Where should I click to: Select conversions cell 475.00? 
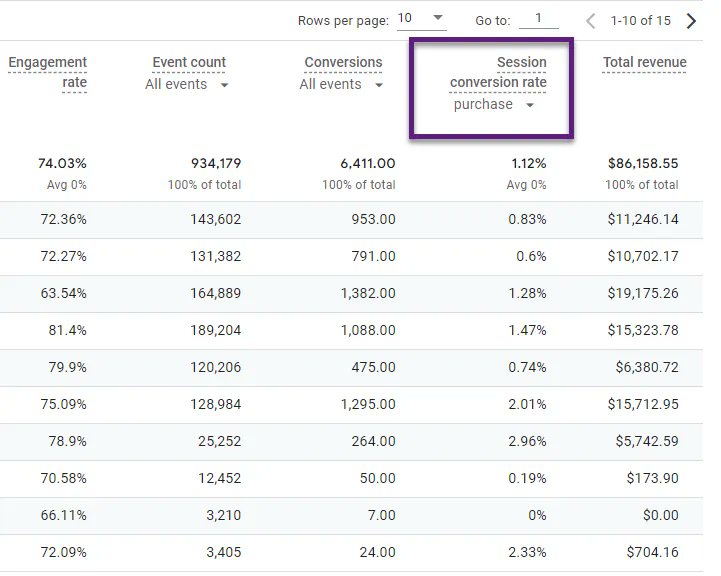pyautogui.click(x=373, y=367)
